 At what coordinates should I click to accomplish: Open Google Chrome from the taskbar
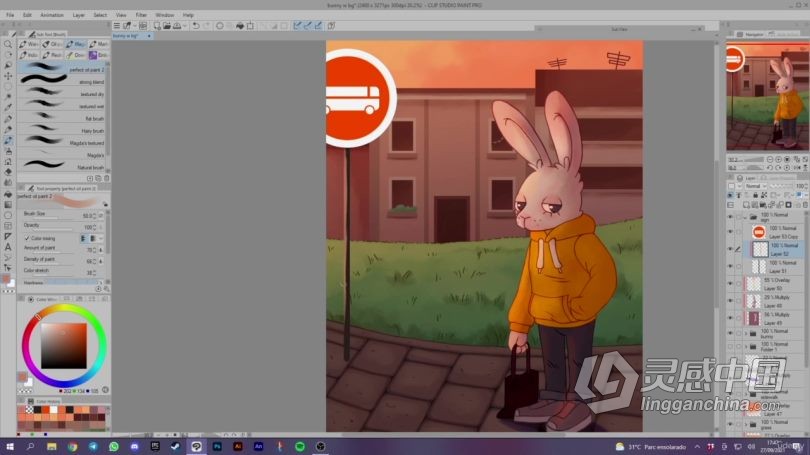(72, 446)
